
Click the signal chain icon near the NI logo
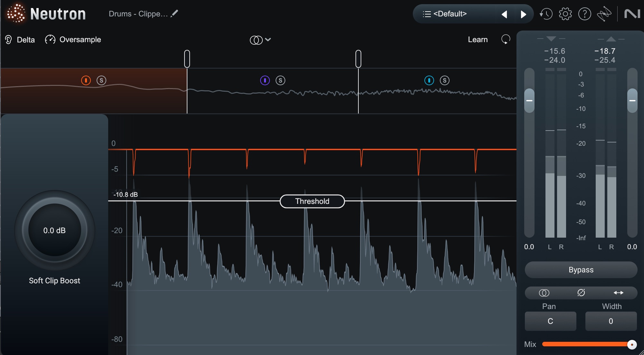click(605, 14)
